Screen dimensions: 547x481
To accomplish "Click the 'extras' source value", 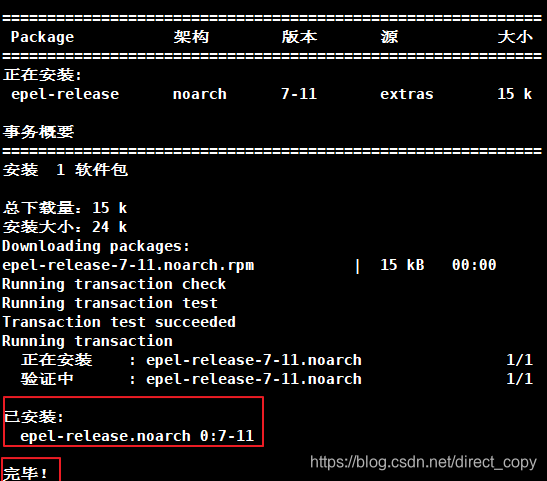I will click(407, 94).
